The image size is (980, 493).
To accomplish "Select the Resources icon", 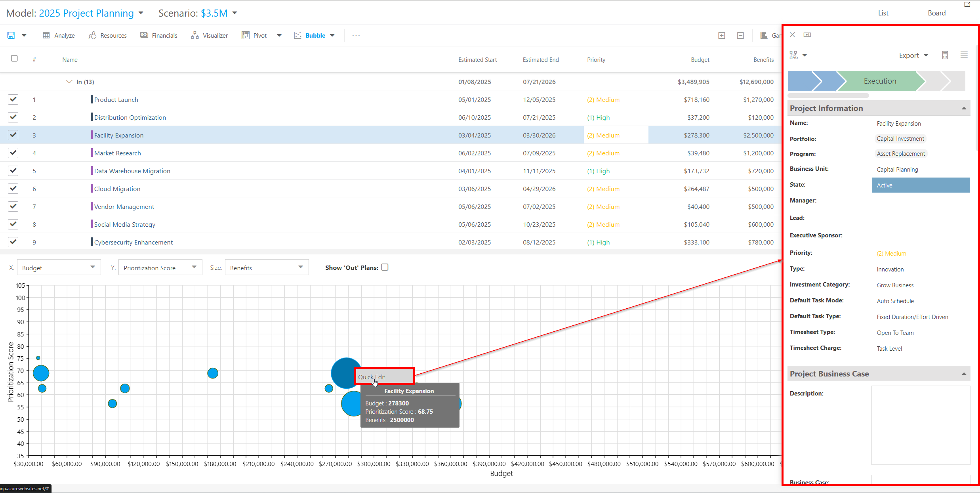I will (92, 35).
